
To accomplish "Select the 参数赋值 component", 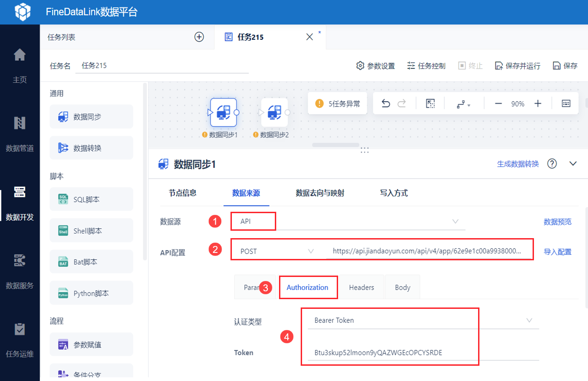I will pos(91,344).
